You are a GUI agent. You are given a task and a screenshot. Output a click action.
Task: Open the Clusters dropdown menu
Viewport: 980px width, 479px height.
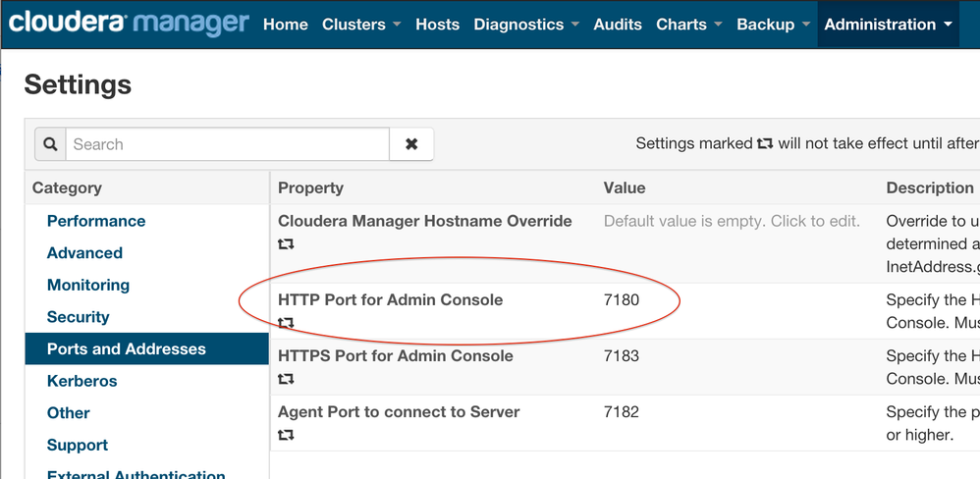click(x=361, y=25)
